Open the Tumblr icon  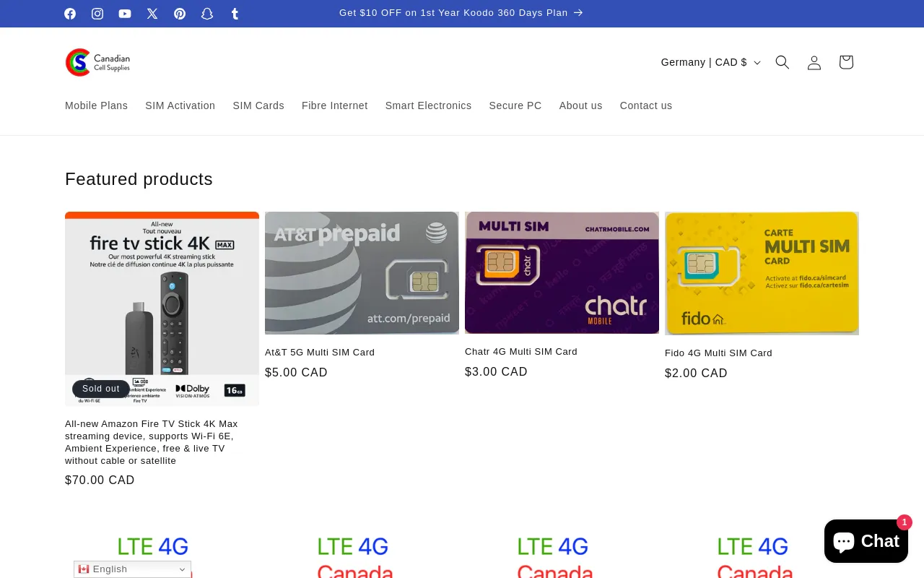[x=235, y=14]
